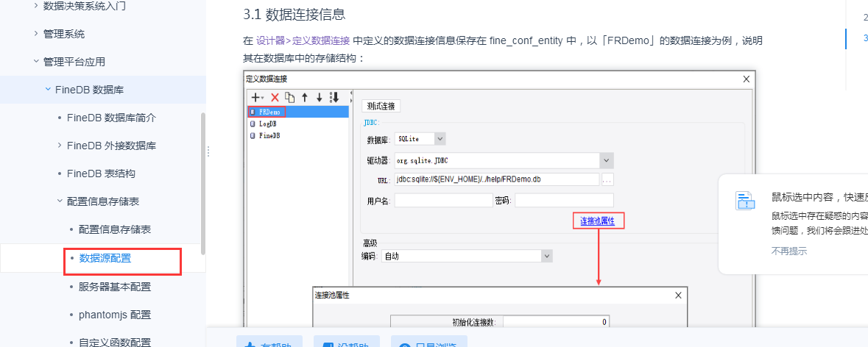Open the phantomjs 配置 page

click(x=115, y=315)
